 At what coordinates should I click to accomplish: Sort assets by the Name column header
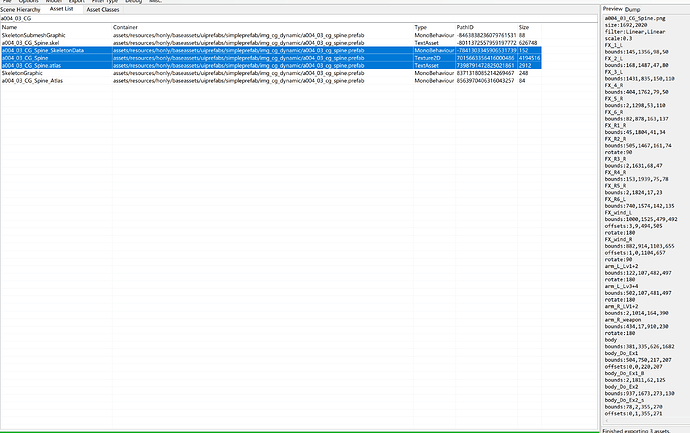(50, 27)
